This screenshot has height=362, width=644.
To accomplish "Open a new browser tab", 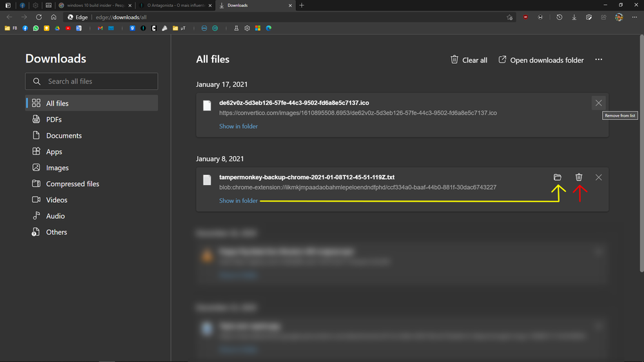I will pyautogui.click(x=302, y=5).
